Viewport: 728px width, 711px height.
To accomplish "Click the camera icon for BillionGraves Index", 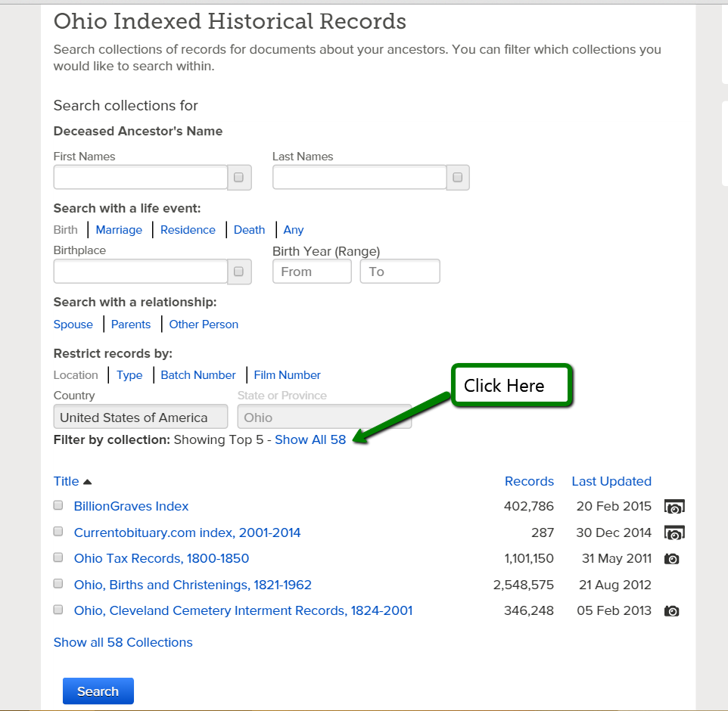I will point(673,507).
